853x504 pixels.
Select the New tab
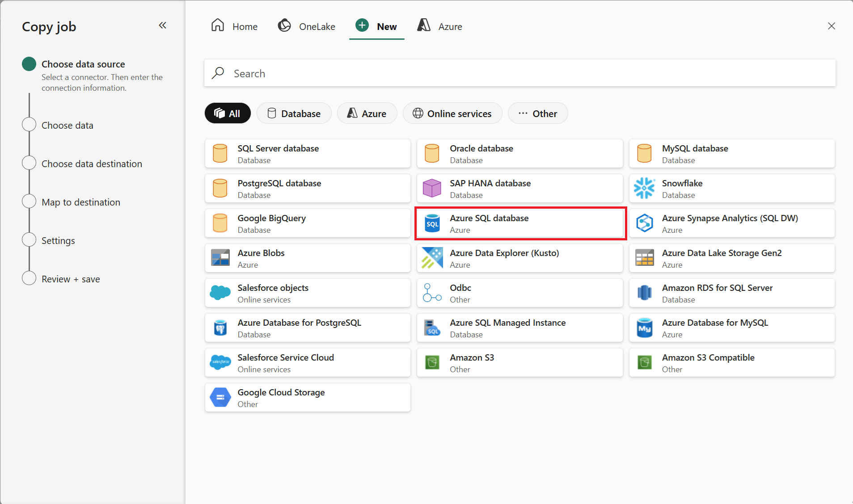[x=376, y=26]
